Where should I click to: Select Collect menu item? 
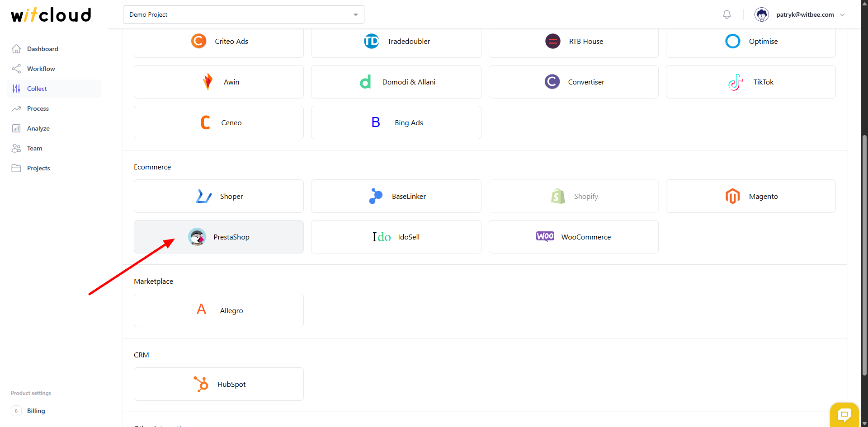tap(54, 89)
